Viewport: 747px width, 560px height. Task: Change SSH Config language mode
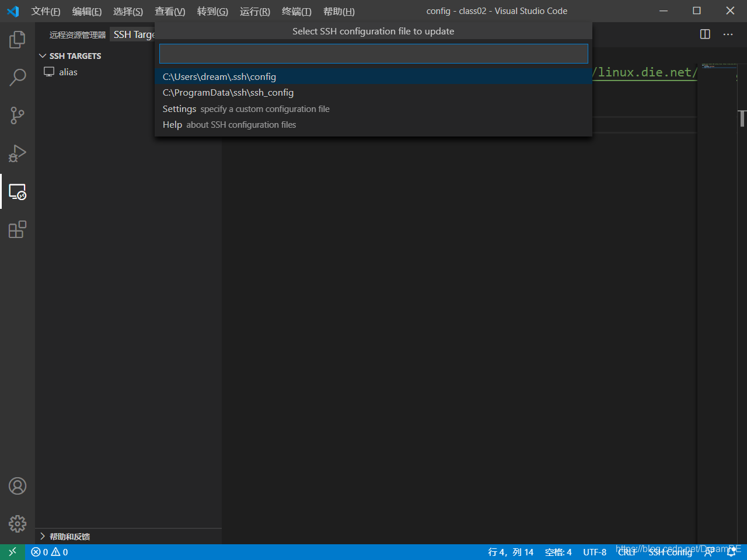click(670, 552)
